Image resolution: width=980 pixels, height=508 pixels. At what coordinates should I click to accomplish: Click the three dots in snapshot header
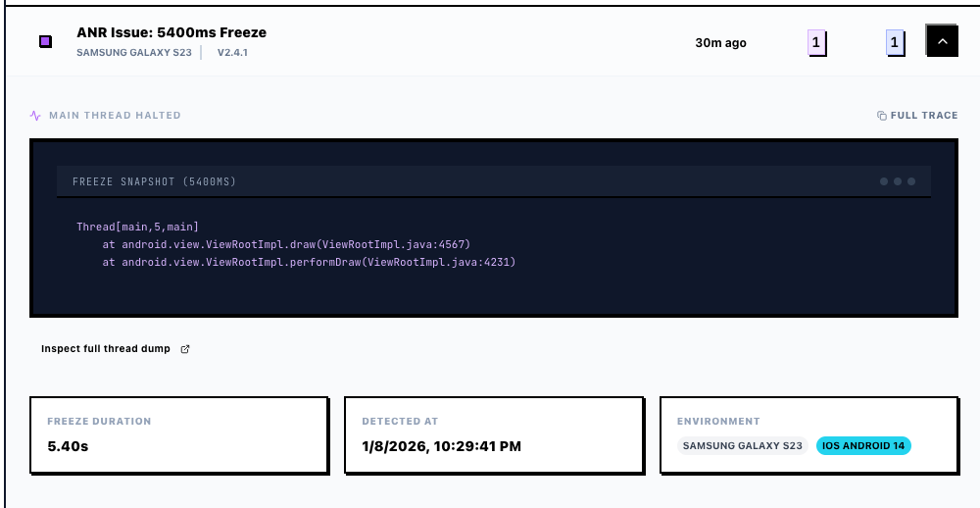point(897,181)
